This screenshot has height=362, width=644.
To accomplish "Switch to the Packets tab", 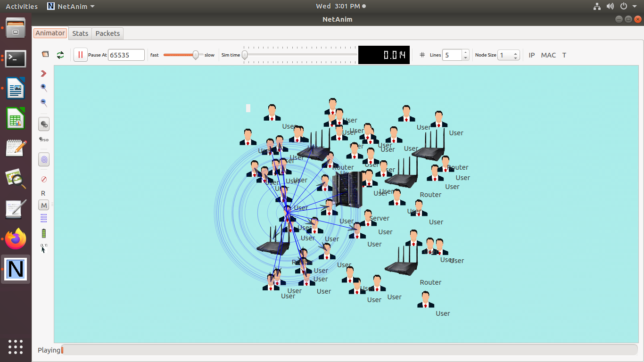I will coord(107,33).
